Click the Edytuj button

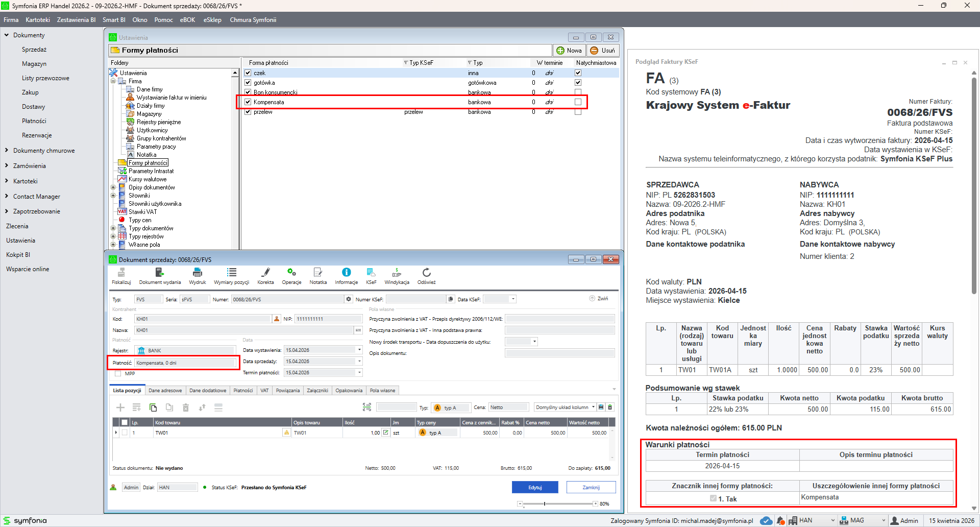(534, 488)
